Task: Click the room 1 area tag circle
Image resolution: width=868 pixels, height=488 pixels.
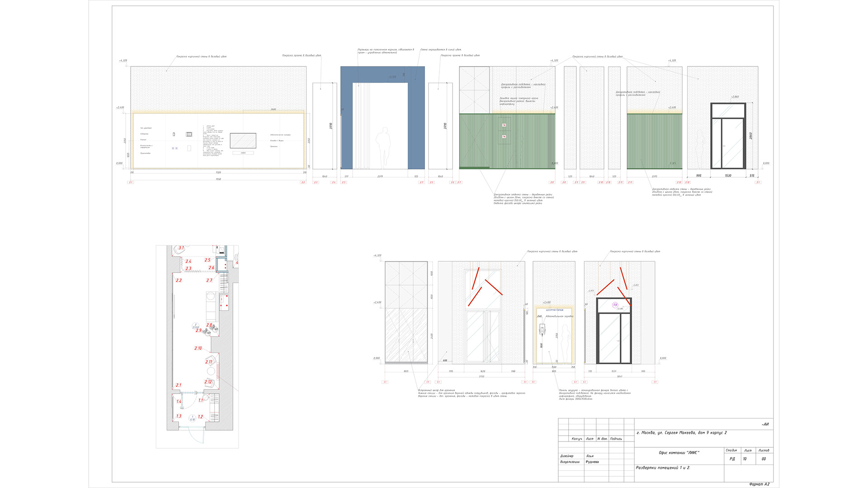Action: [193, 418]
